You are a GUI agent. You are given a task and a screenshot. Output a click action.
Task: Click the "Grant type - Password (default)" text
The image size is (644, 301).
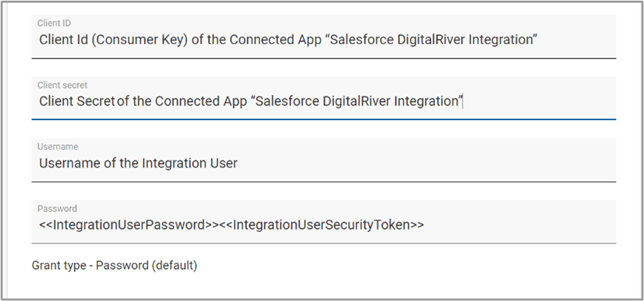coord(114,266)
